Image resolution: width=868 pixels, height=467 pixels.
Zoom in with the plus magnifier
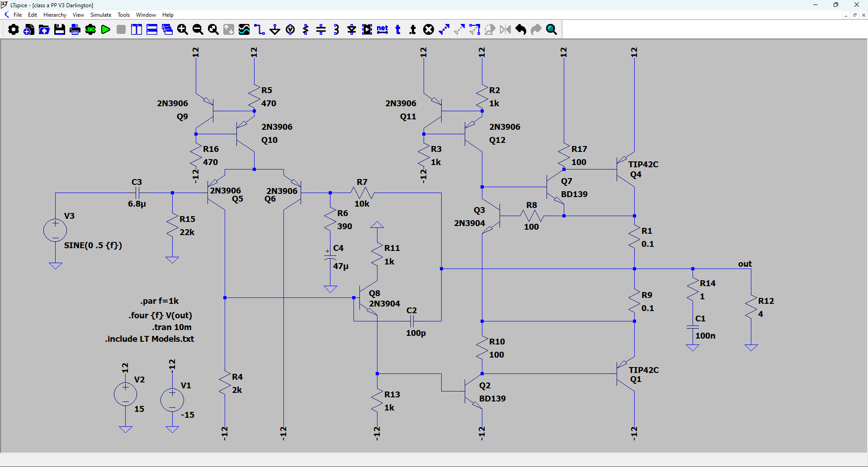[x=183, y=30]
